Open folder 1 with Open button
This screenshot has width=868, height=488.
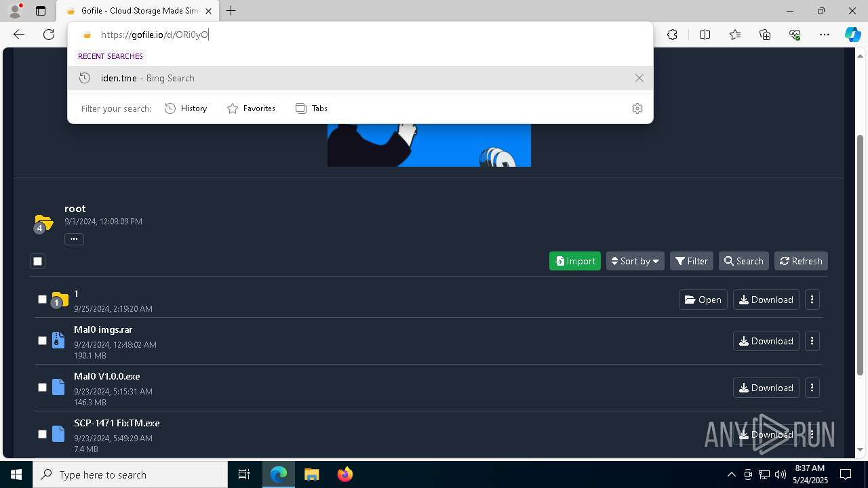click(x=703, y=300)
